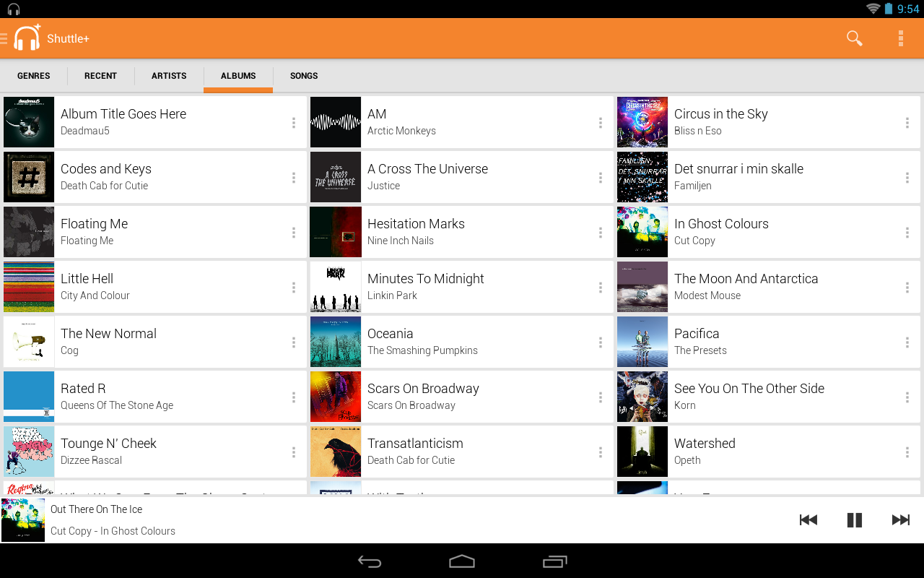This screenshot has height=578, width=924.
Task: Open the navigation drawer hamburger icon
Action: tap(4, 38)
